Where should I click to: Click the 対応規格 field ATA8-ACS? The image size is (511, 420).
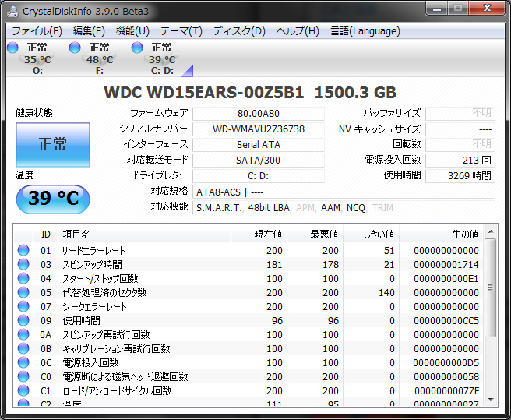coord(344,192)
